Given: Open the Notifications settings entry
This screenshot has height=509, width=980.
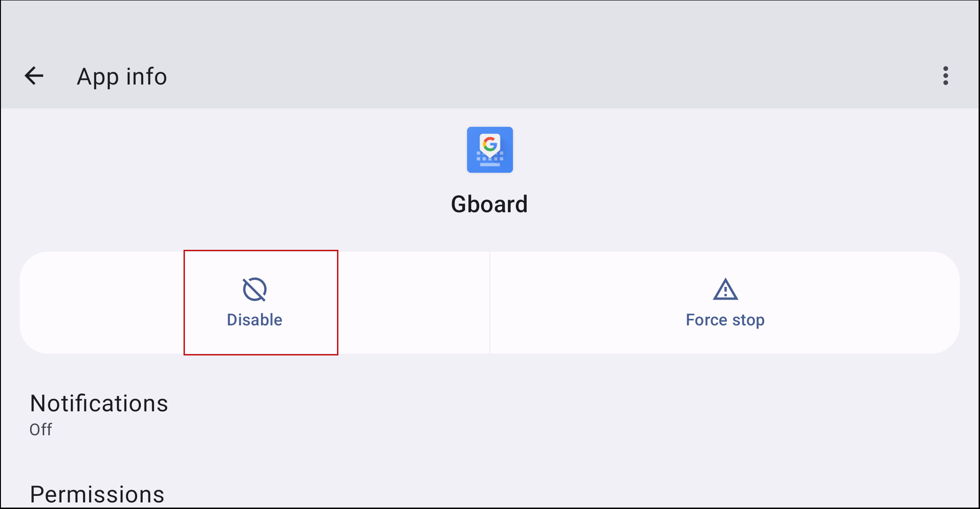Looking at the screenshot, I should (99, 403).
